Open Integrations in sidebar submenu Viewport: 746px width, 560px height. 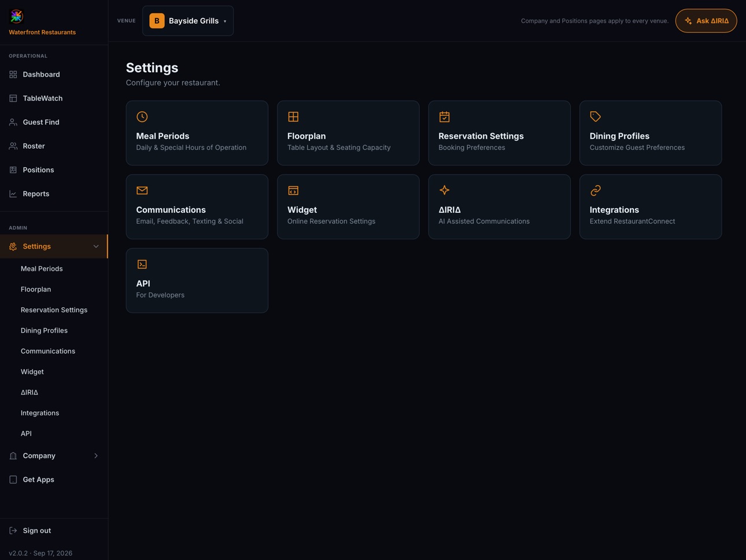pos(40,413)
